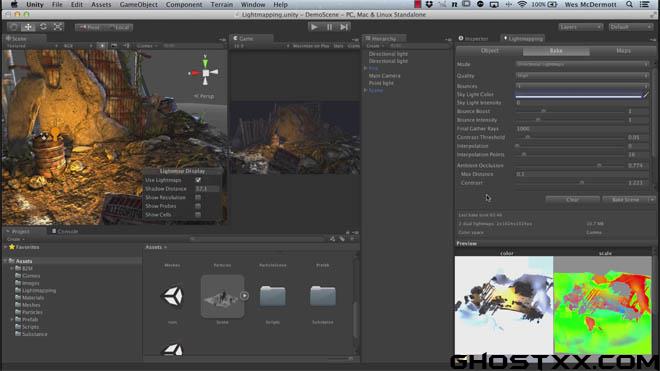Screen dimensions: 660x371
Task: Select the Scale tool in the toolbar
Action: 58,27
